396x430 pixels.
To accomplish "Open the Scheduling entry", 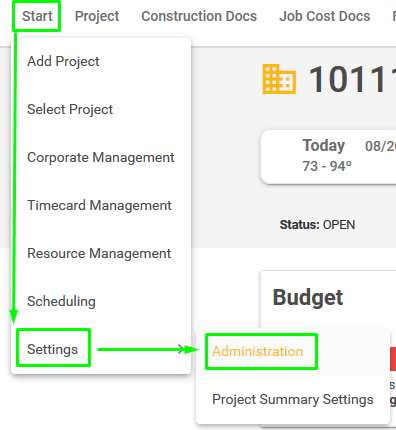I will pos(101,301).
